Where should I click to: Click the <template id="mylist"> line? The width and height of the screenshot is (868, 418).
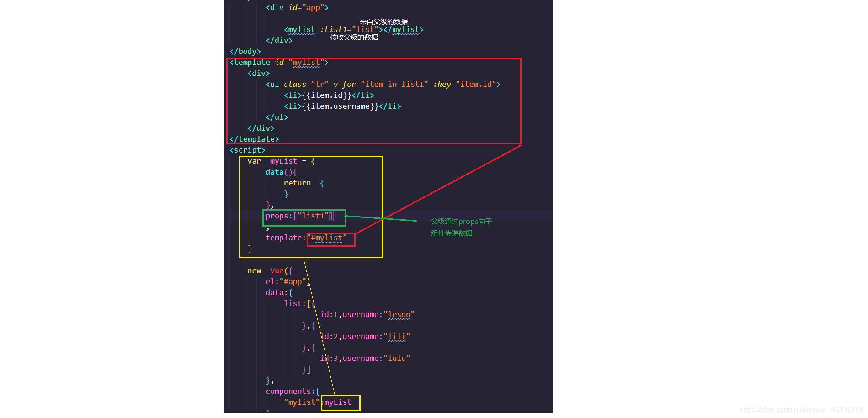279,63
